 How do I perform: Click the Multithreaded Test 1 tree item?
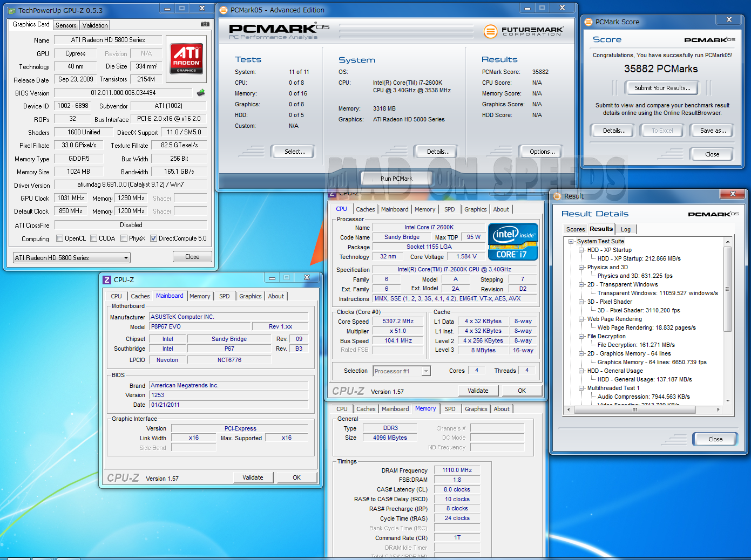tap(613, 388)
